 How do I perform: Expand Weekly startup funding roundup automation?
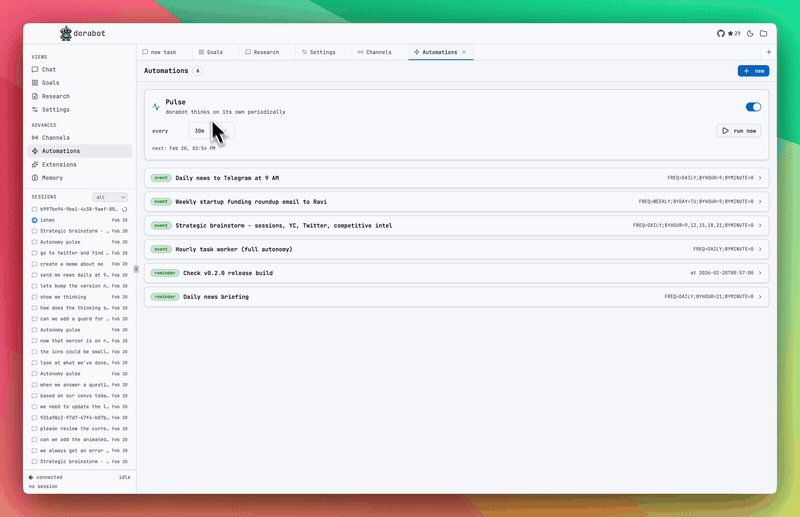[x=457, y=202]
